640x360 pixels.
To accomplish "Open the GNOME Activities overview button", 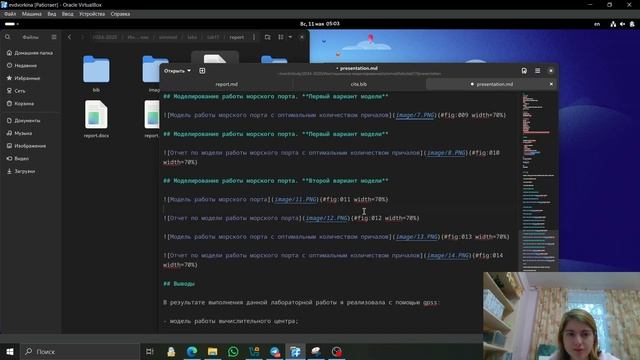I will pyautogui.click(x=11, y=24).
